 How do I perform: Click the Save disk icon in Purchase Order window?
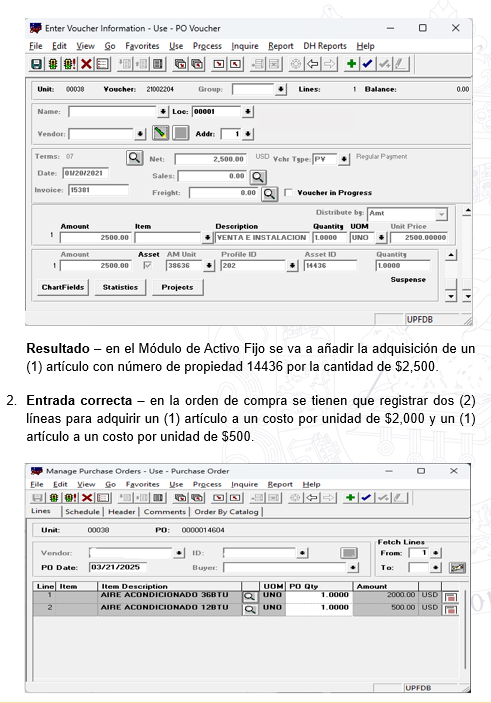[x=37, y=498]
